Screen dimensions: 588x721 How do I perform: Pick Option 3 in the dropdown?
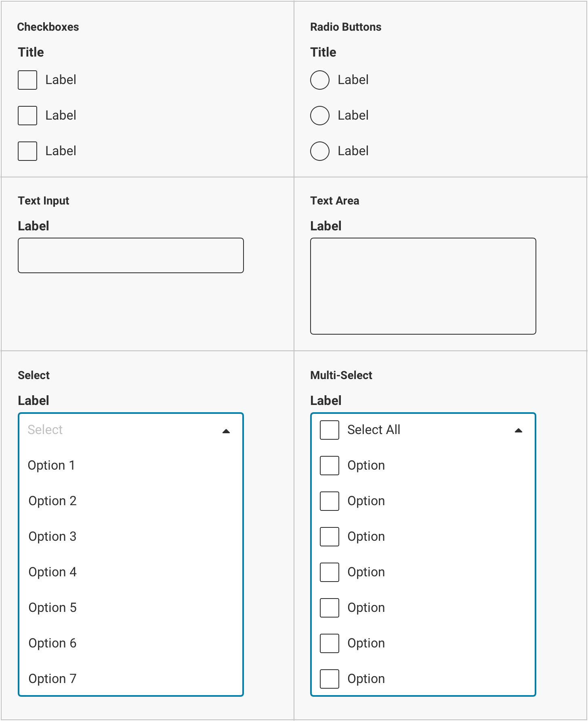coord(52,536)
